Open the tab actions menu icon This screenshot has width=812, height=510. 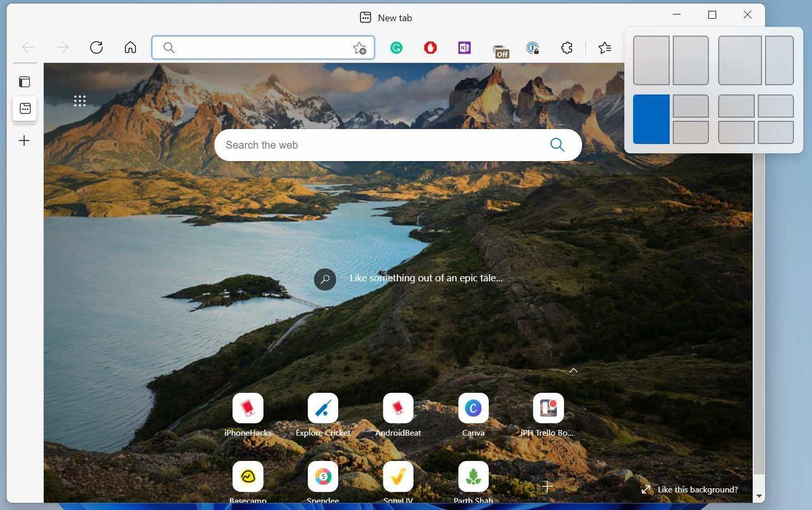(24, 82)
